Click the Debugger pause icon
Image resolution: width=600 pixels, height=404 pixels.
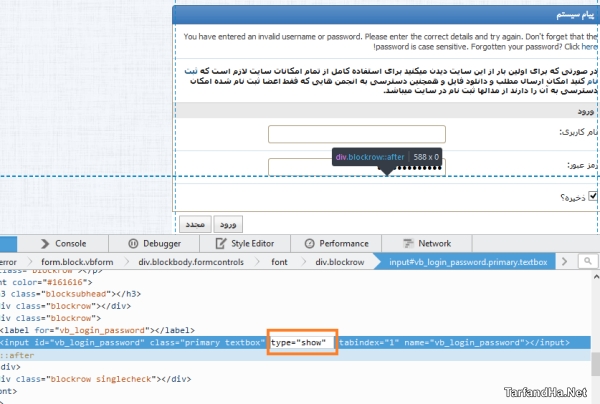tap(133, 244)
